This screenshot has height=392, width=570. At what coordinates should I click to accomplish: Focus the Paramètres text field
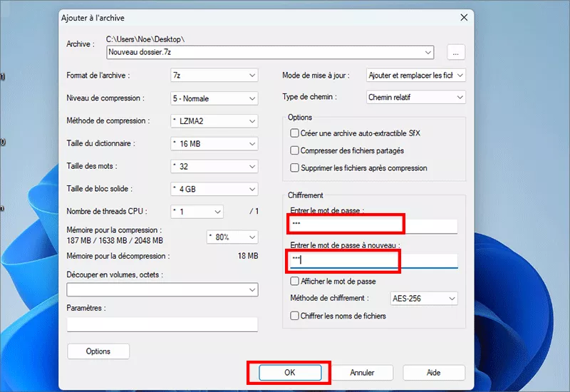coord(162,325)
